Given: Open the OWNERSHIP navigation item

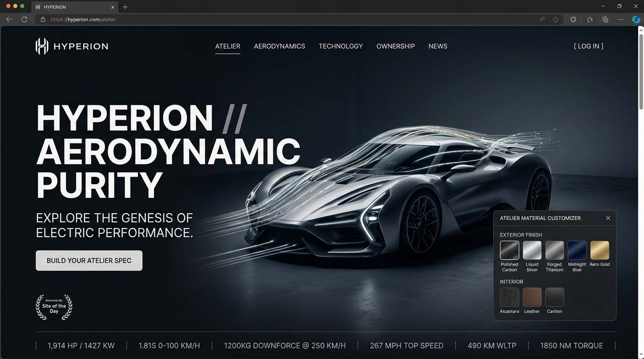Looking at the screenshot, I should (395, 46).
